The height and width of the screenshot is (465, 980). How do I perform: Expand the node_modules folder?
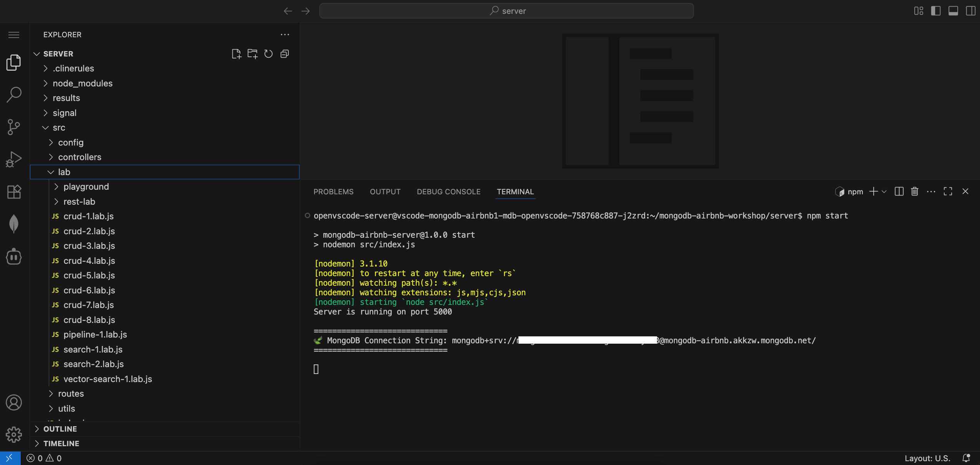point(83,83)
